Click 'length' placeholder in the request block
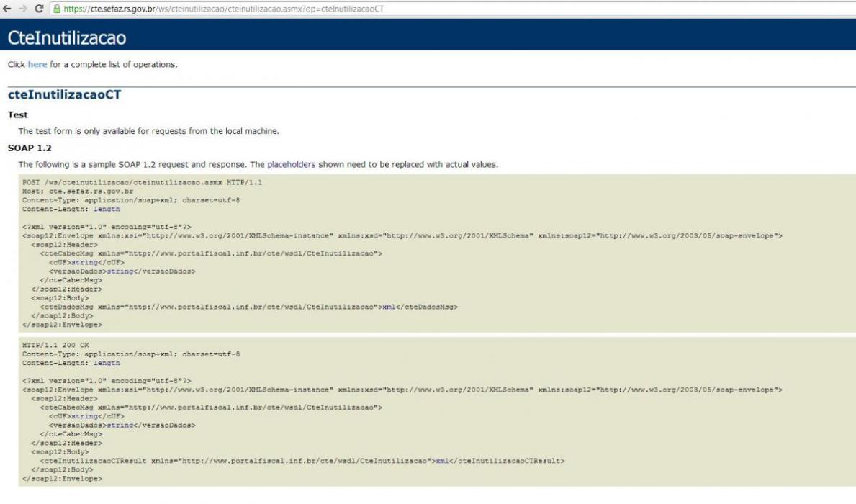Screen dimensions: 856x504 click(x=107, y=209)
